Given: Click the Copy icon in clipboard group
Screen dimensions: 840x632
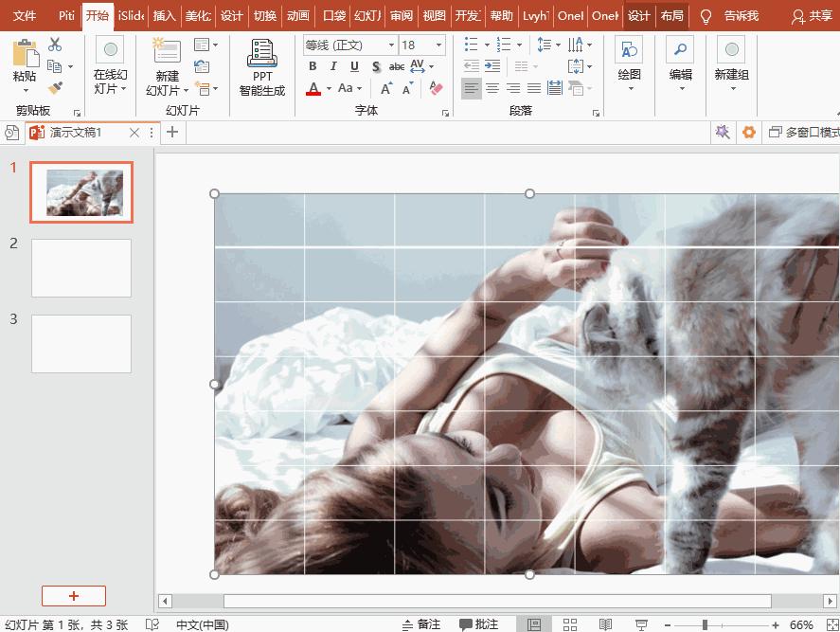Looking at the screenshot, I should click(x=54, y=66).
